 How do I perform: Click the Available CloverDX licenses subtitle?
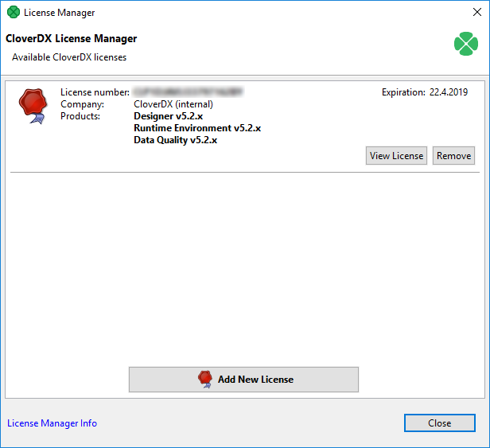tap(69, 57)
